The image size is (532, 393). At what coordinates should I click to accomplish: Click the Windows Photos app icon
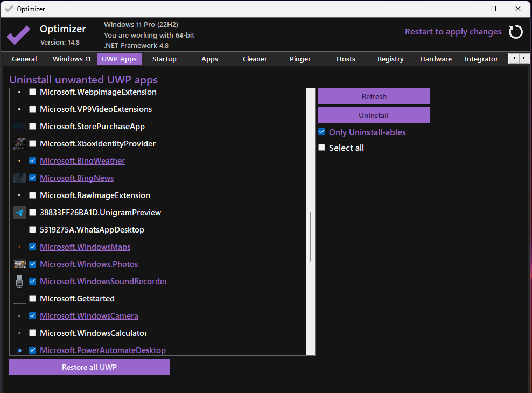pos(19,264)
